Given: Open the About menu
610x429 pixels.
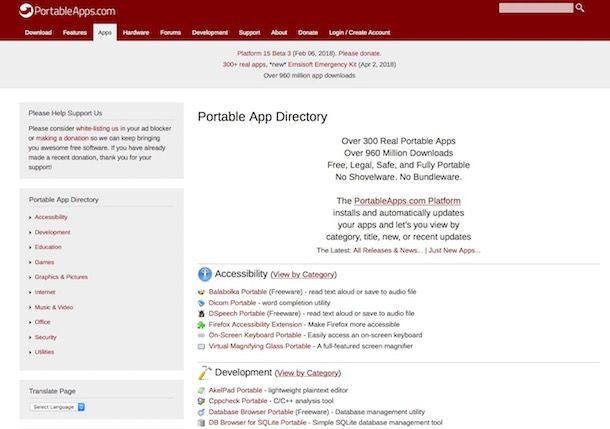Looking at the screenshot, I should (279, 33).
